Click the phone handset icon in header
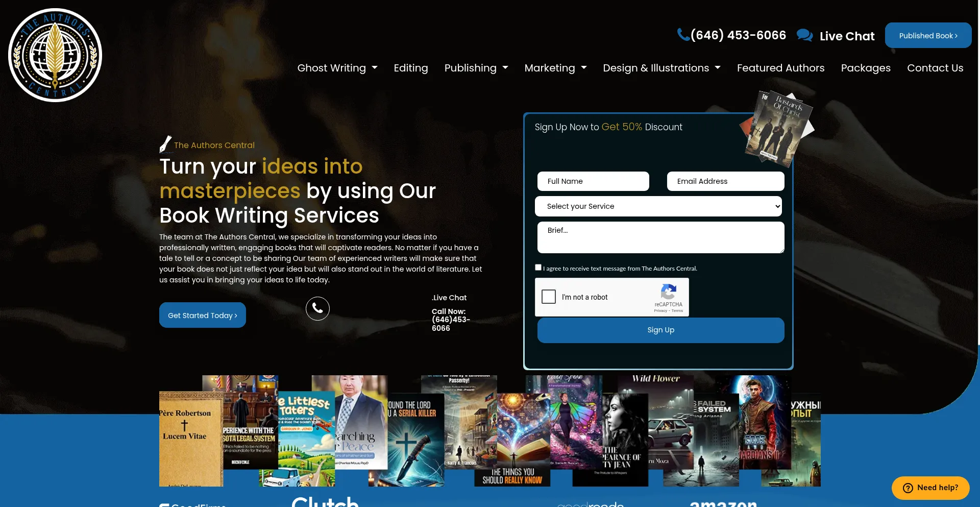Screen dimensions: 980x507 [x=683, y=34]
